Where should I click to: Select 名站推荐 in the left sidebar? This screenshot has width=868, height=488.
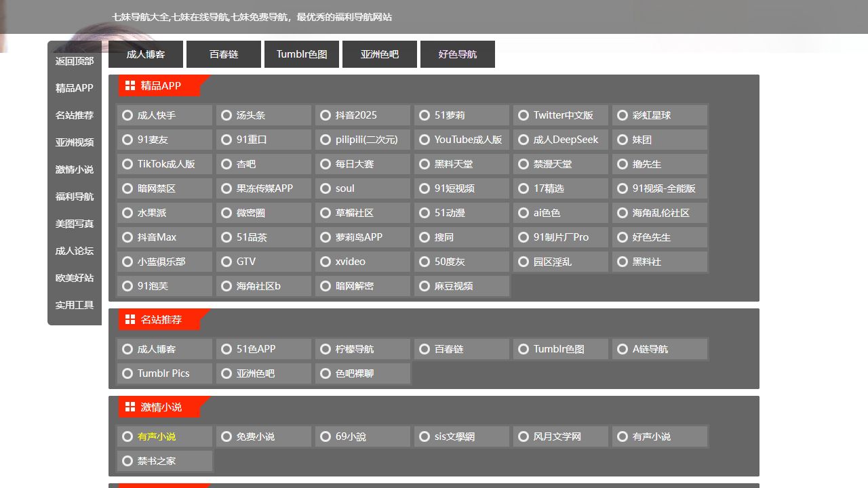[75, 115]
